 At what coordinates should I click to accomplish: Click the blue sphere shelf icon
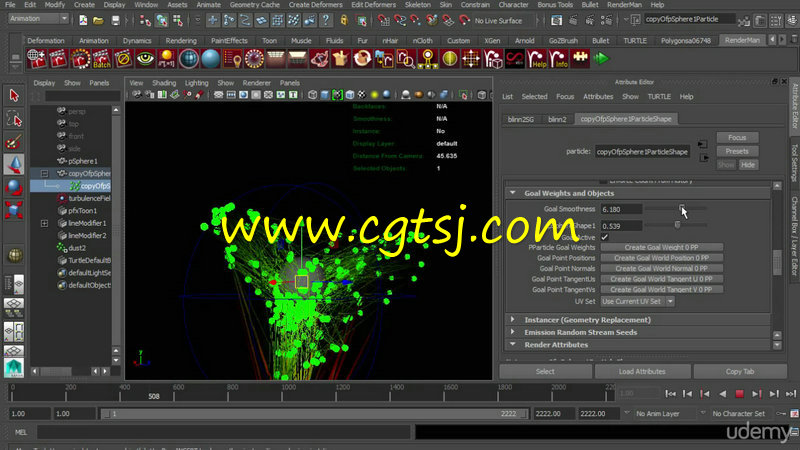[x=210, y=59]
